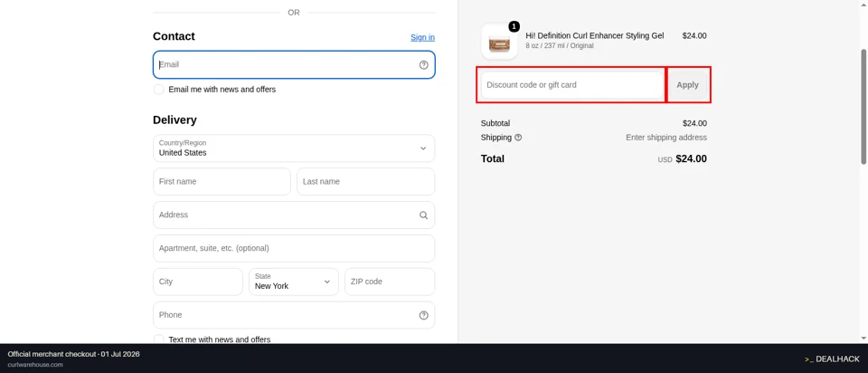Screen dimensions: 868x373
Task: Focus the Discount code or gift card field
Action: 571,85
